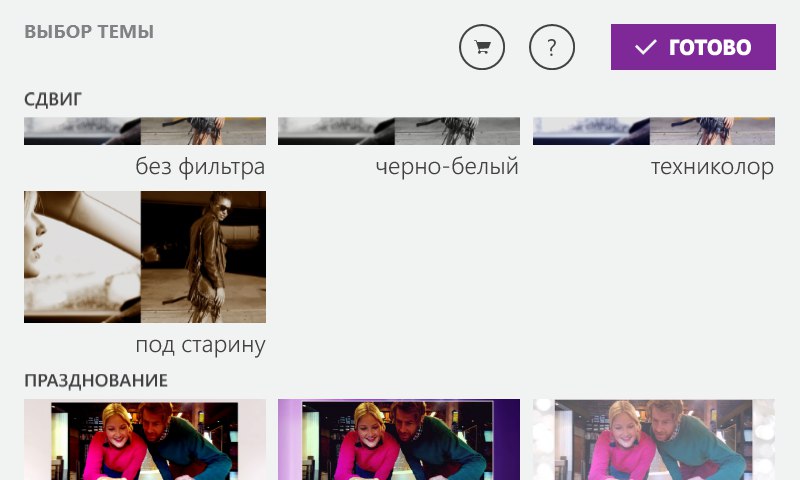This screenshot has width=800, height=480.
Task: Click the 'техниколор' label
Action: click(712, 167)
